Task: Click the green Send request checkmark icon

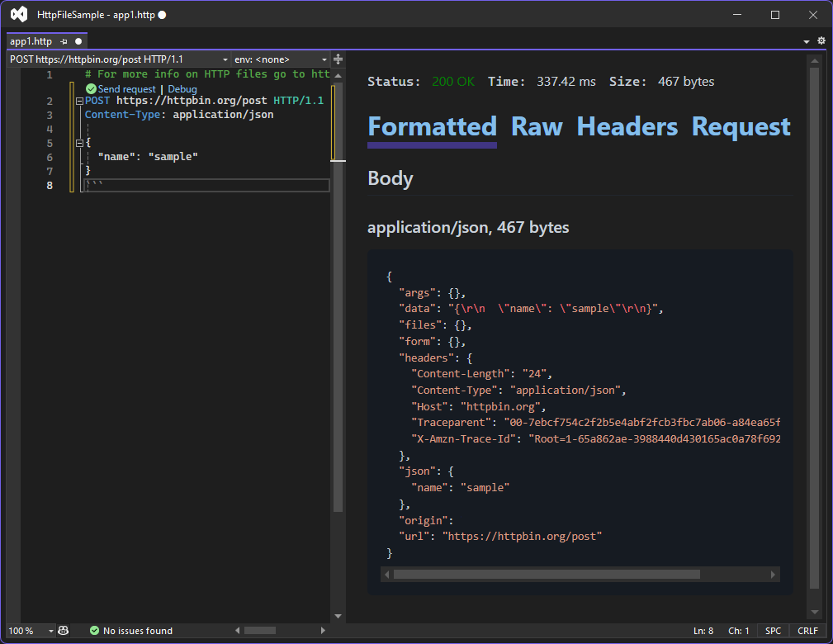Action: (91, 88)
